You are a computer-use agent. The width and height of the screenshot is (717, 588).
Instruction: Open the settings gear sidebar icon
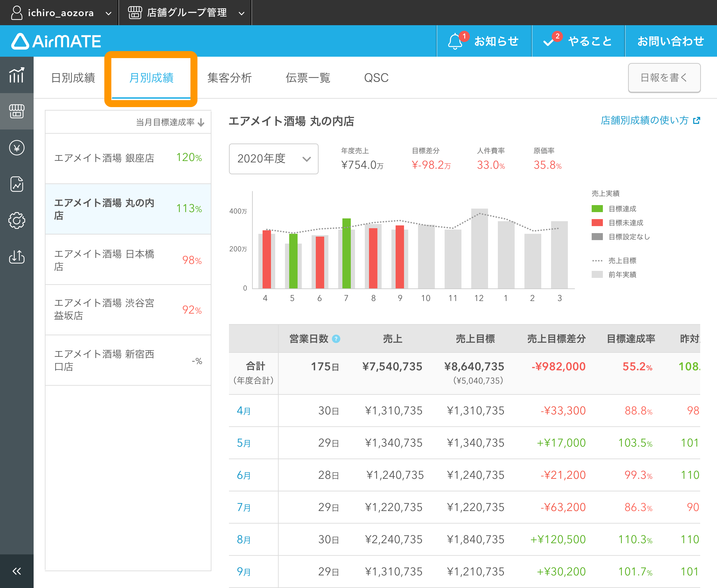pyautogui.click(x=17, y=220)
